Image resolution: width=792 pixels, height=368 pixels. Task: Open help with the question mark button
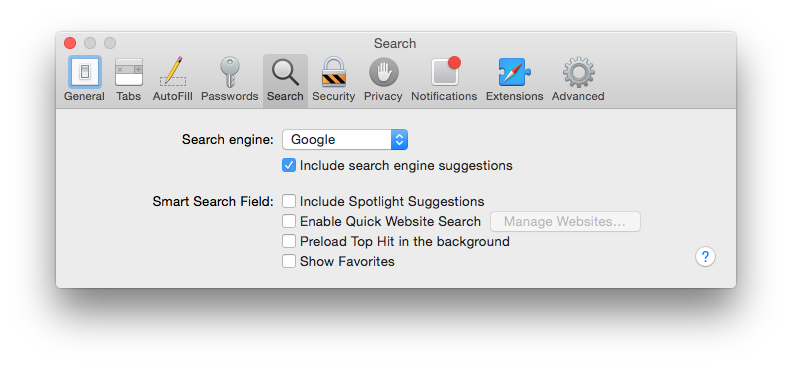pyautogui.click(x=705, y=256)
